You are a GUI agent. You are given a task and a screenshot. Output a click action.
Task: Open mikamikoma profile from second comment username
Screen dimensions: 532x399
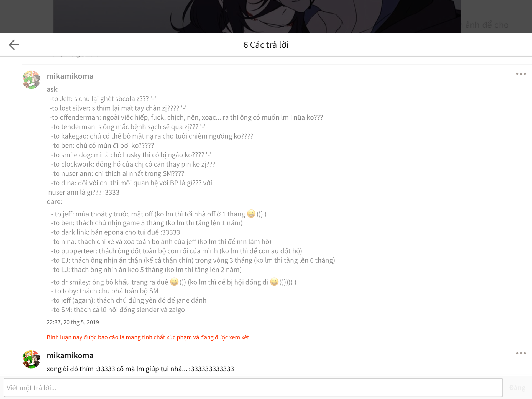coord(70,355)
